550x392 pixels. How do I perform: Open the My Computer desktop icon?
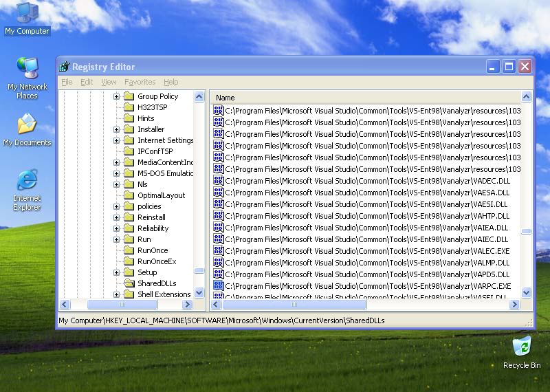[x=27, y=12]
